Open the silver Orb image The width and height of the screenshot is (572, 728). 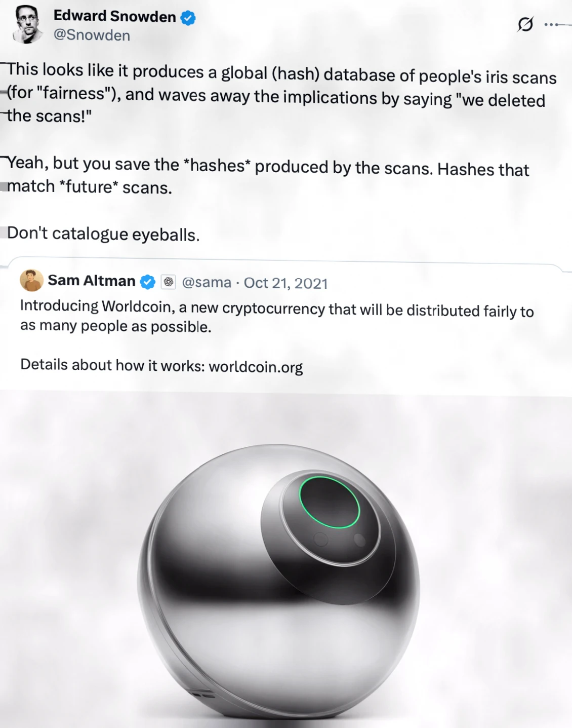point(279,582)
